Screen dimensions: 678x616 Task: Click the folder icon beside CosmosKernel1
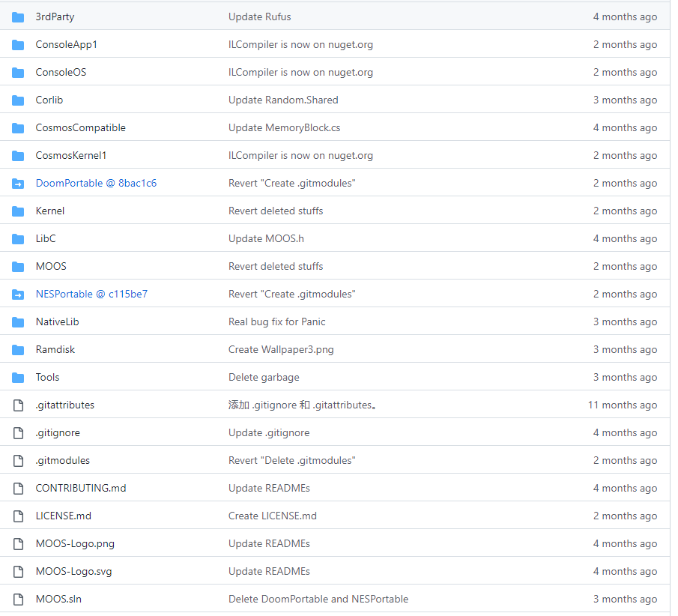18,155
